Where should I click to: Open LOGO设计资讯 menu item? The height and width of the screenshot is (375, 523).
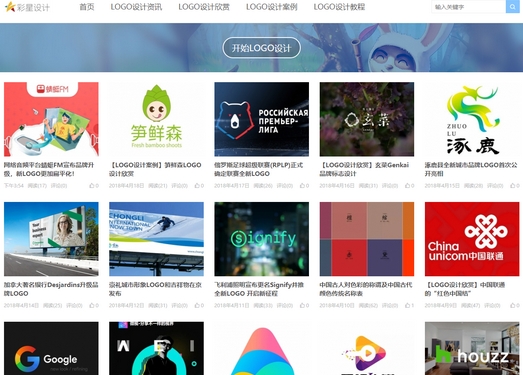coord(136,7)
